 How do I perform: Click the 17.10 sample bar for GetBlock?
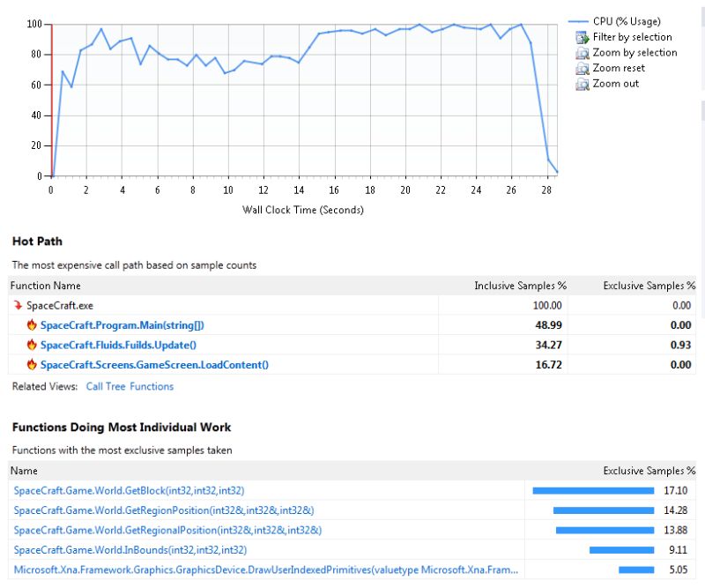tap(593, 491)
